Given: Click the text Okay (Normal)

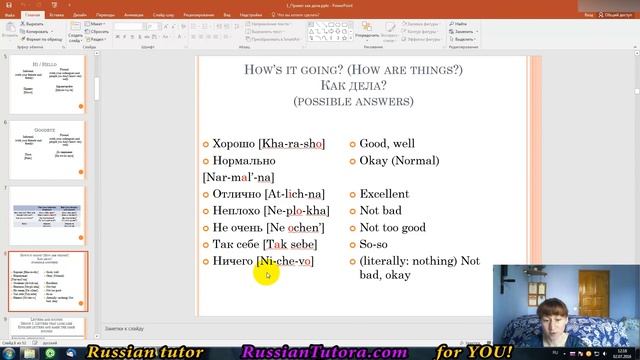Looking at the screenshot, I should point(399,160).
